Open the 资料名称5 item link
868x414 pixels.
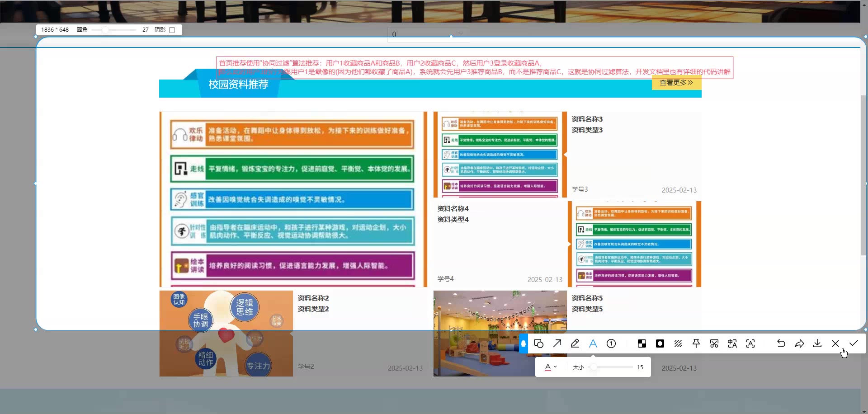click(587, 298)
